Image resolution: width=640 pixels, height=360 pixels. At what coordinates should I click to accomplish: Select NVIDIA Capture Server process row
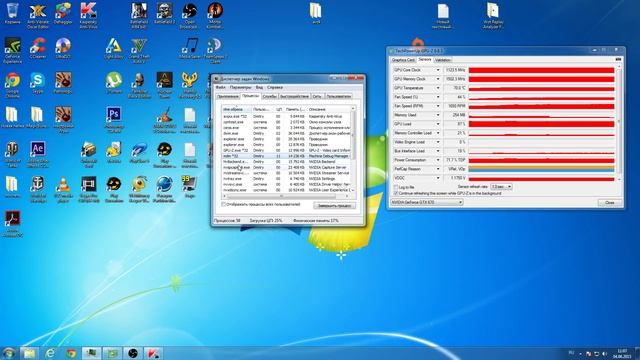click(x=286, y=167)
